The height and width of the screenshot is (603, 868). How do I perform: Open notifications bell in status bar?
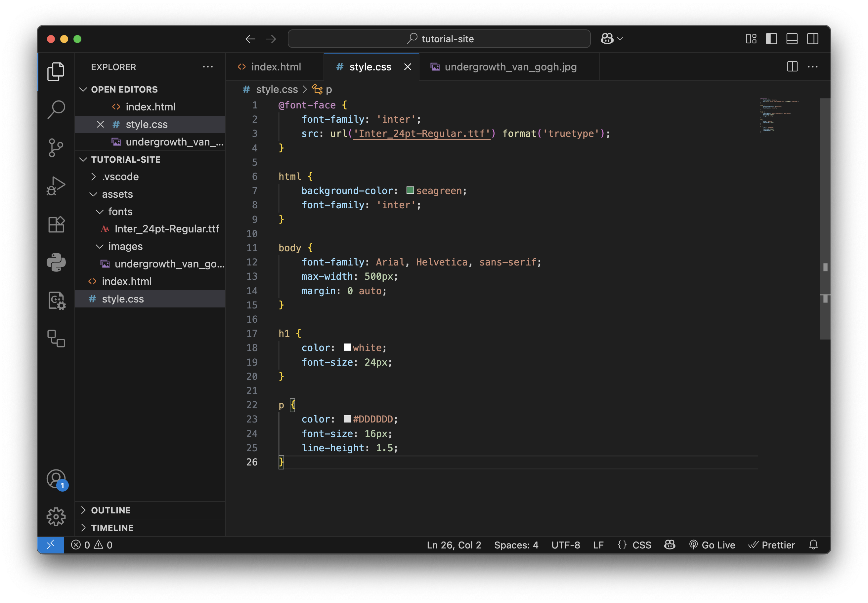click(813, 545)
